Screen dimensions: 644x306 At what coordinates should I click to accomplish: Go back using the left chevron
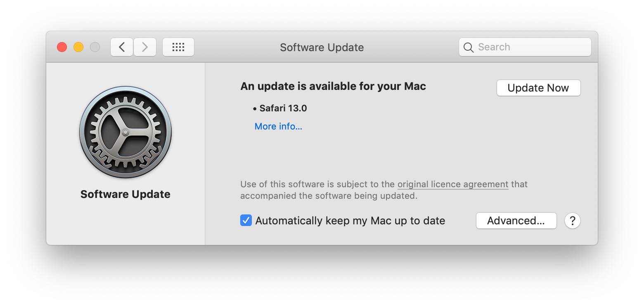point(122,47)
